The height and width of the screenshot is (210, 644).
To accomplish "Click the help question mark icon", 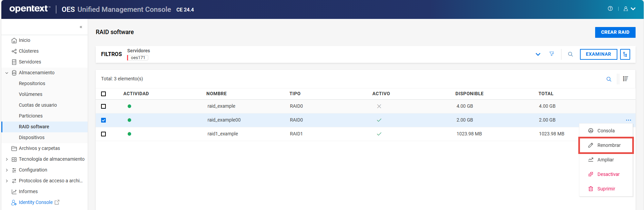I will [x=610, y=9].
